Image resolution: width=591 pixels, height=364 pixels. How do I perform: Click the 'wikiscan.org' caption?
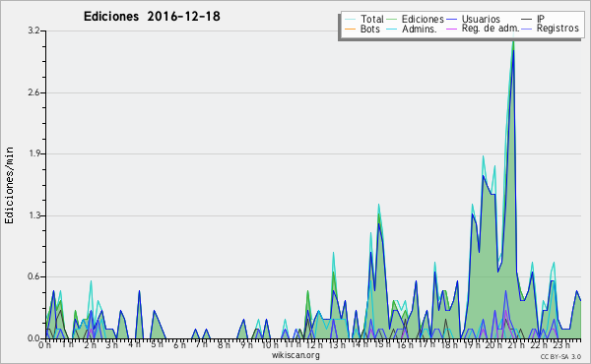295,355
